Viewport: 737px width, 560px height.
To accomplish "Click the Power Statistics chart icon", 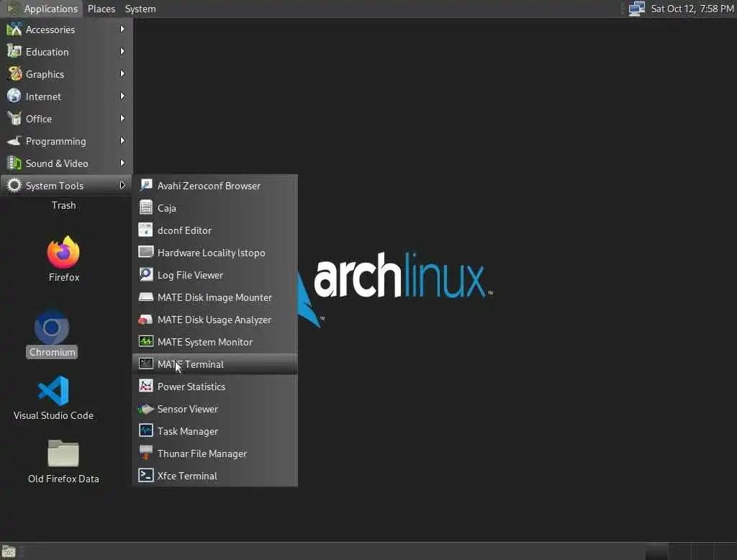I will coord(145,386).
